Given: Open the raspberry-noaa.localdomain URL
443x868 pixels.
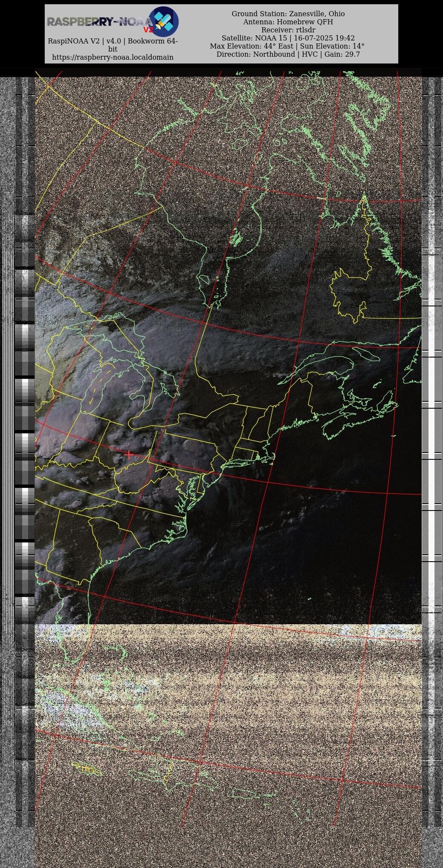Looking at the screenshot, I should point(112,57).
